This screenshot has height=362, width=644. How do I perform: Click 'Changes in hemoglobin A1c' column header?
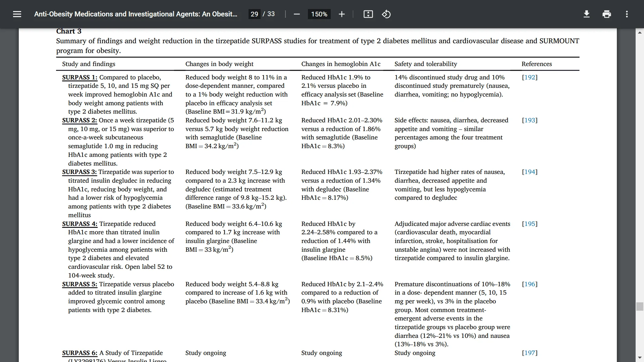coord(341,64)
